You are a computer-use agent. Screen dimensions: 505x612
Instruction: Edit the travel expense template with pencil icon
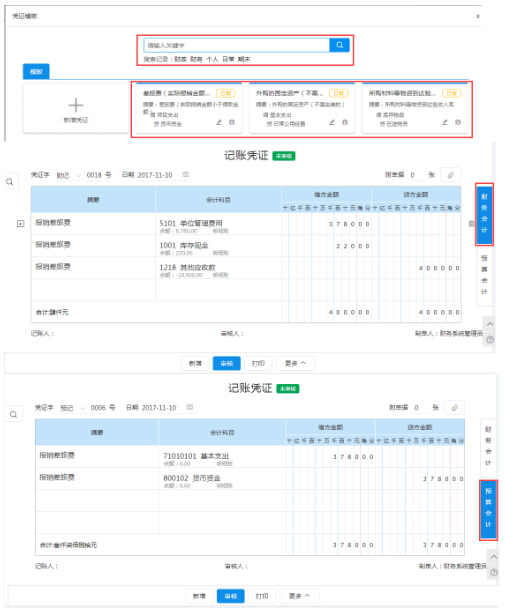point(219,122)
